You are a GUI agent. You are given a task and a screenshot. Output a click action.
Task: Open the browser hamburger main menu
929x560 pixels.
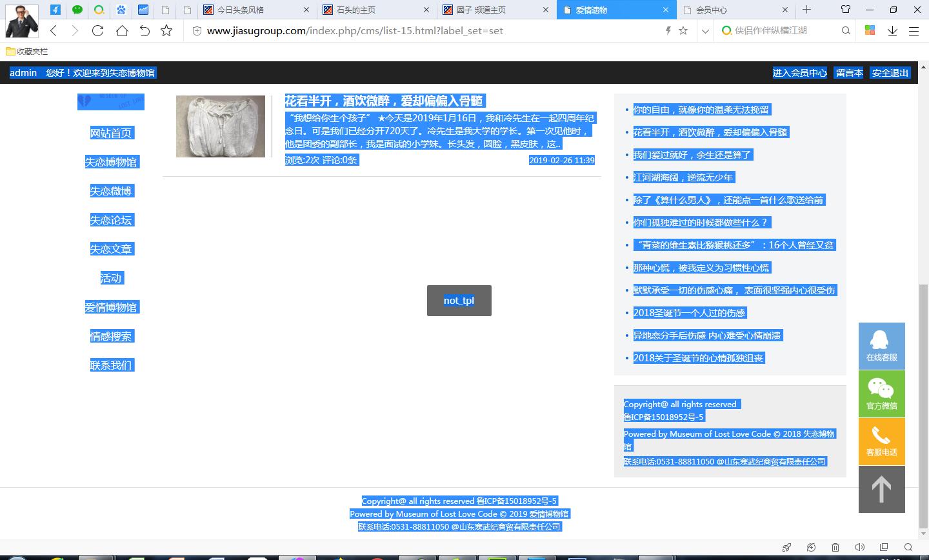point(914,30)
